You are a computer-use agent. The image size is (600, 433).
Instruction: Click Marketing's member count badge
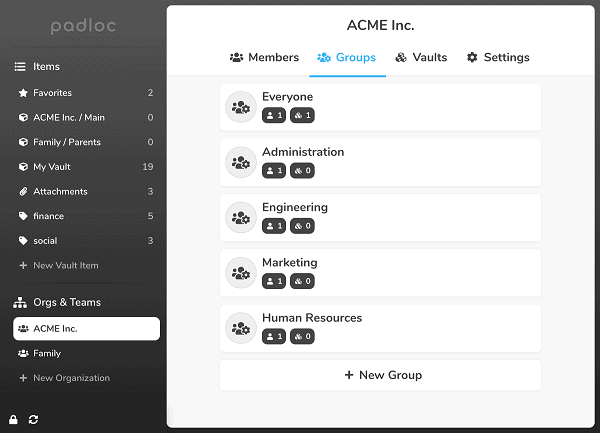(x=274, y=281)
